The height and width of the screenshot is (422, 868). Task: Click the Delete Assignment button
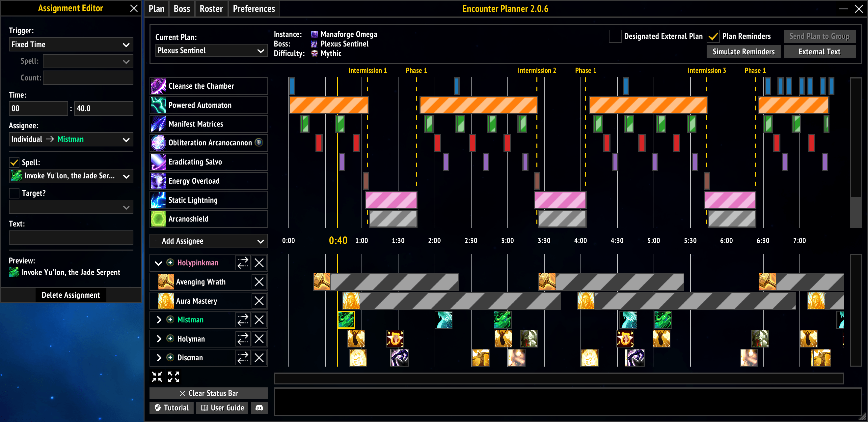pos(71,295)
